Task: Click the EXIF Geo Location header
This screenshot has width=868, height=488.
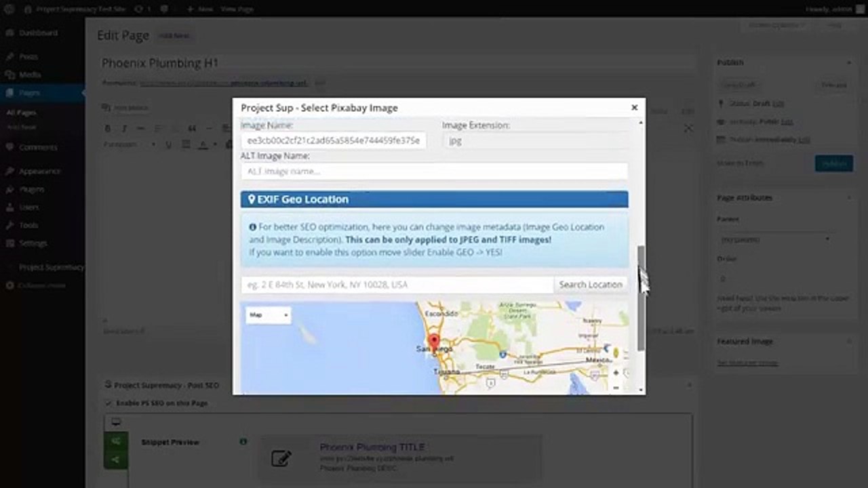Action: click(x=434, y=199)
